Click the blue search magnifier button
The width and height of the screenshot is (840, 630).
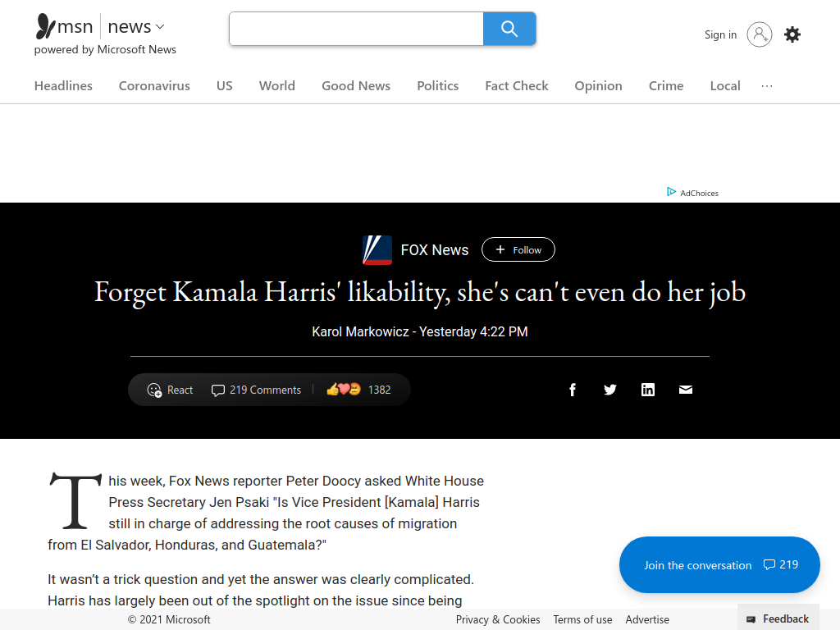(509, 29)
